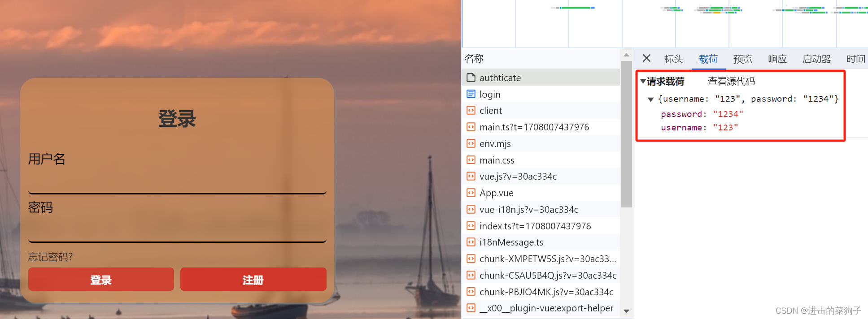Select the login request

(x=541, y=94)
